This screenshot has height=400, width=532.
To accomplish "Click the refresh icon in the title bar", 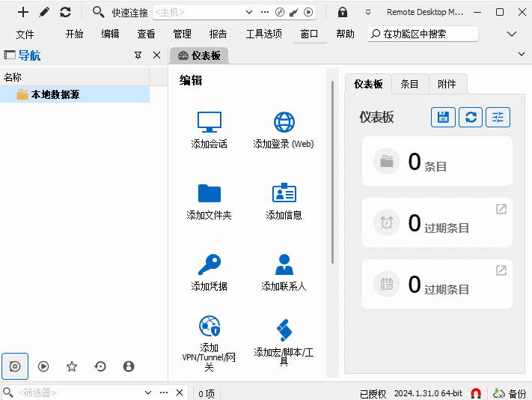I will pos(65,12).
